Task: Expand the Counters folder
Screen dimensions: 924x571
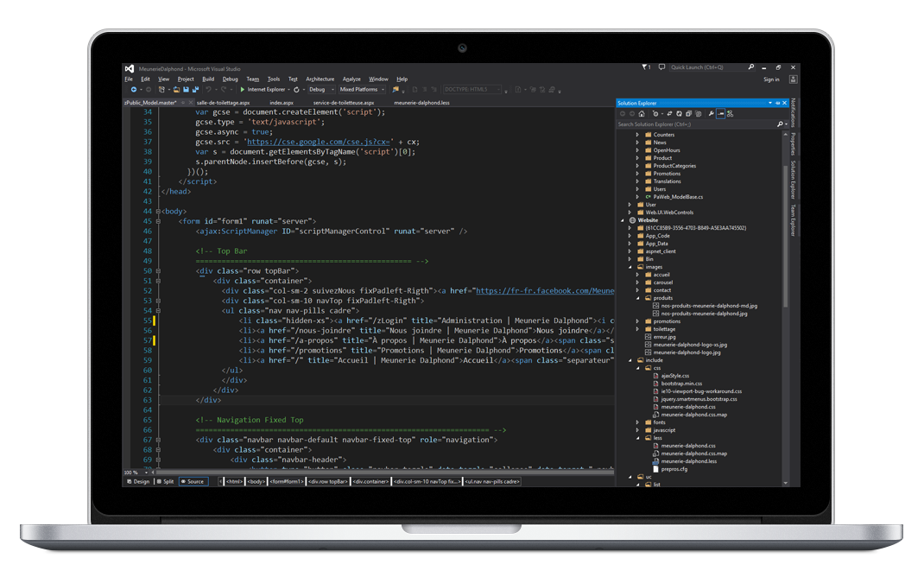Action: point(637,135)
